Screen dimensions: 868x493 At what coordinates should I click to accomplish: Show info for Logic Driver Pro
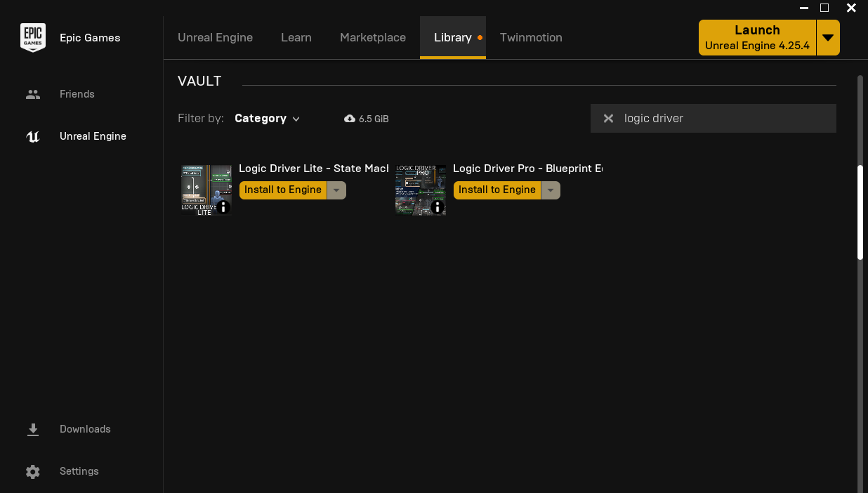437,207
